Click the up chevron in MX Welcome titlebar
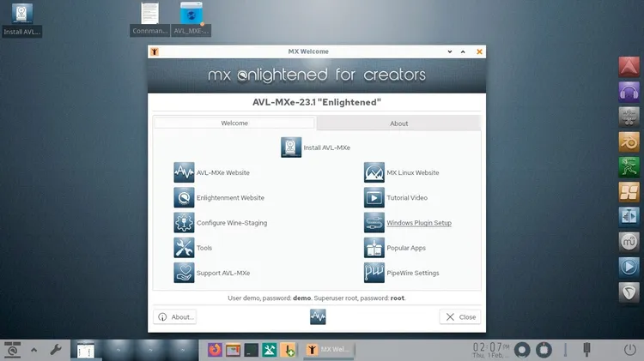644x361 pixels. tap(463, 51)
